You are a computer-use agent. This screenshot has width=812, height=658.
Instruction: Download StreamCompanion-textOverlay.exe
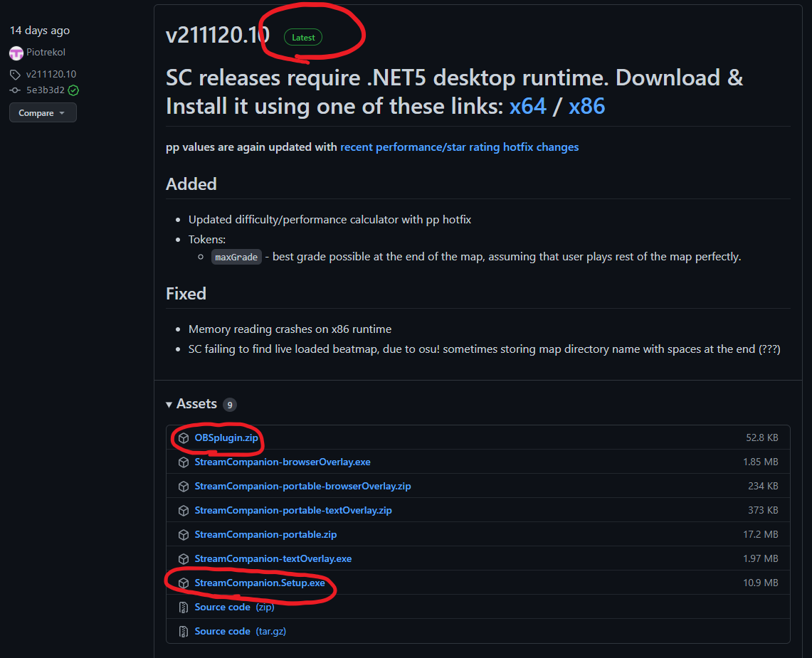click(x=273, y=558)
